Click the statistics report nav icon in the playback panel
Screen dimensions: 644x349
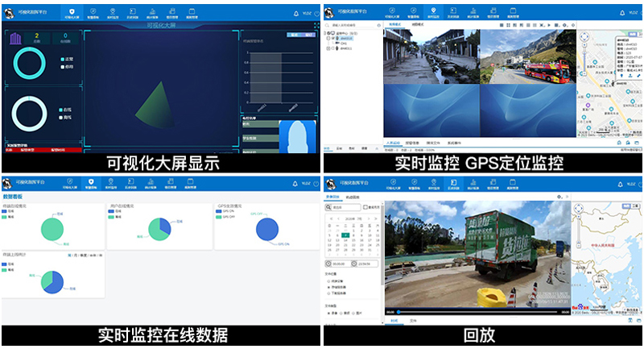point(472,184)
